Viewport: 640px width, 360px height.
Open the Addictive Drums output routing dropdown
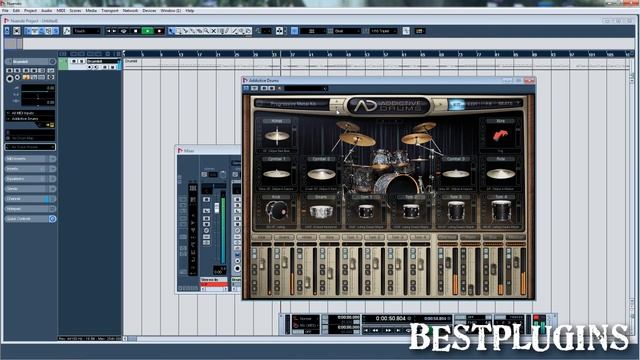pyautogui.click(x=30, y=119)
